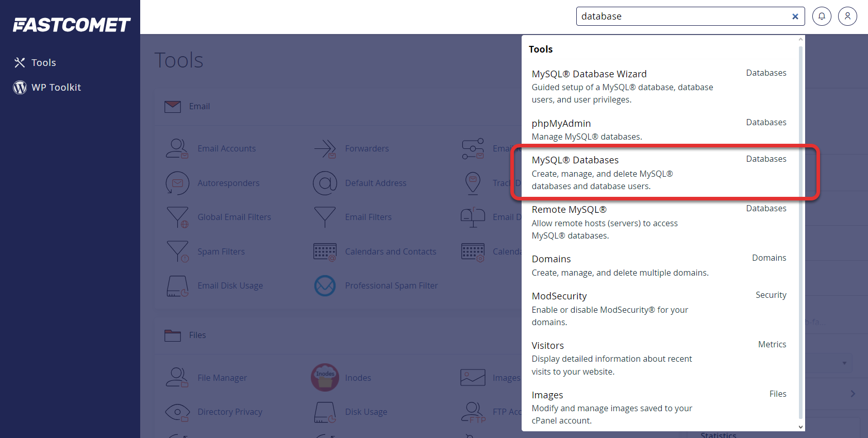The image size is (868, 438).
Task: Click the Spam Filters funnel icon
Action: 177,251
